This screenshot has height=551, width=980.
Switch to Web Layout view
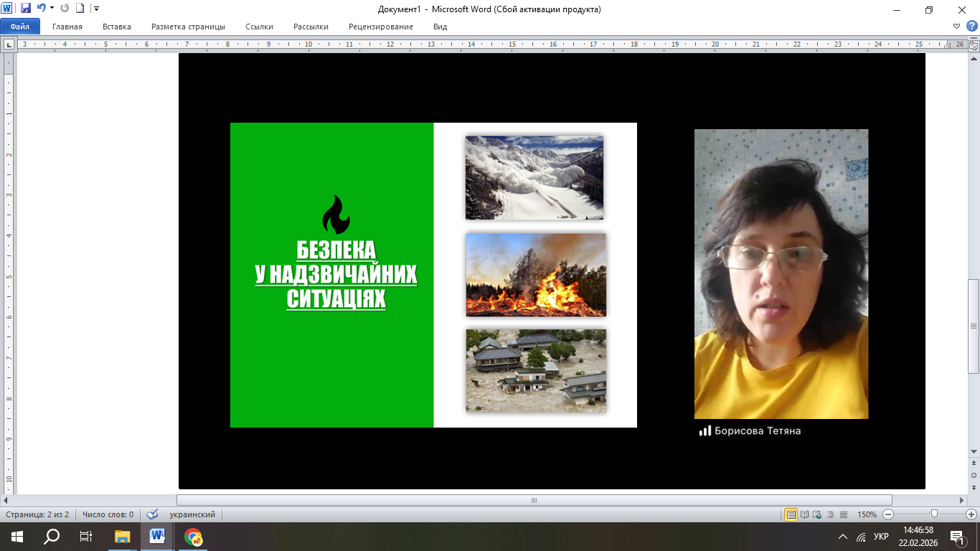[818, 514]
